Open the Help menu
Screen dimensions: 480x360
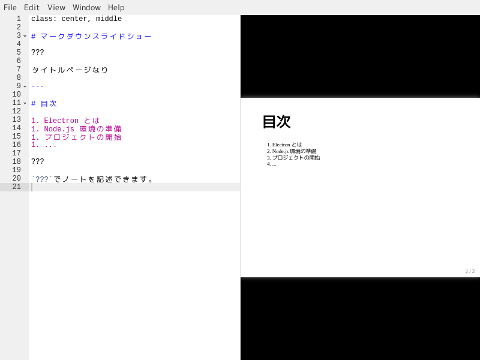click(x=116, y=7)
